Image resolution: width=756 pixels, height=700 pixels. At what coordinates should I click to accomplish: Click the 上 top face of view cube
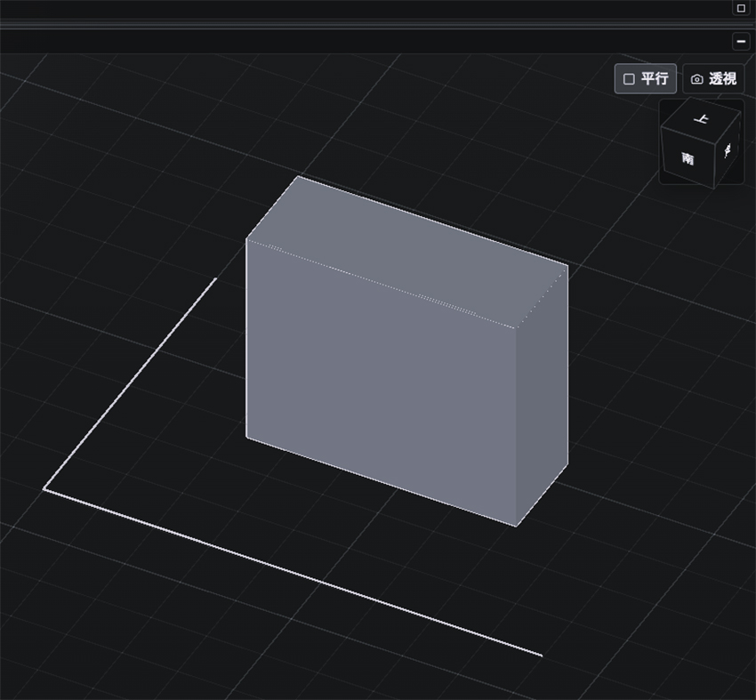[x=702, y=119]
